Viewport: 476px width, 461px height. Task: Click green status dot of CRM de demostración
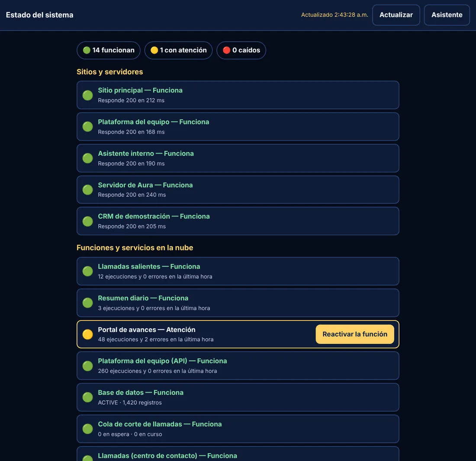88,221
